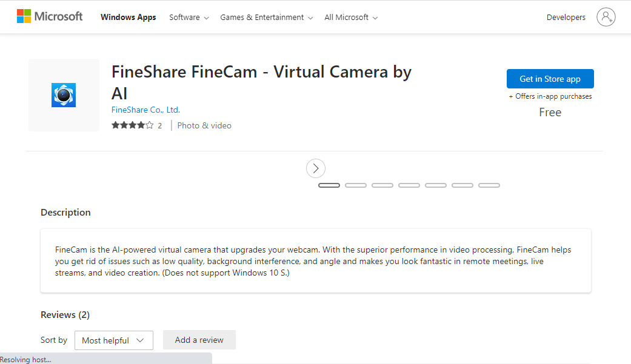631x364 pixels.
Task: Select fifth carousel indicator
Action: (436, 185)
